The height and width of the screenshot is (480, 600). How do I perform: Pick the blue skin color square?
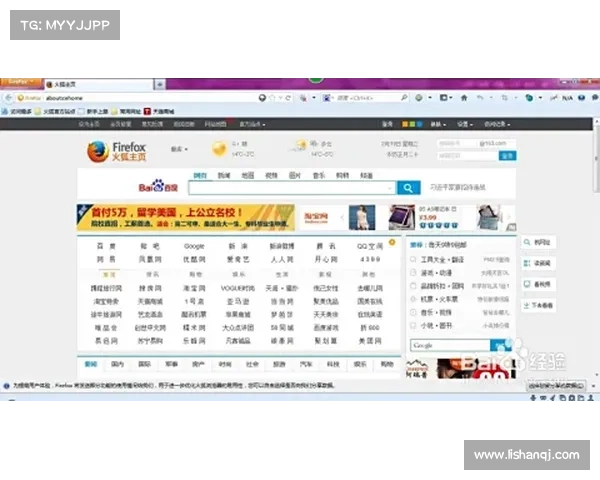[419, 124]
